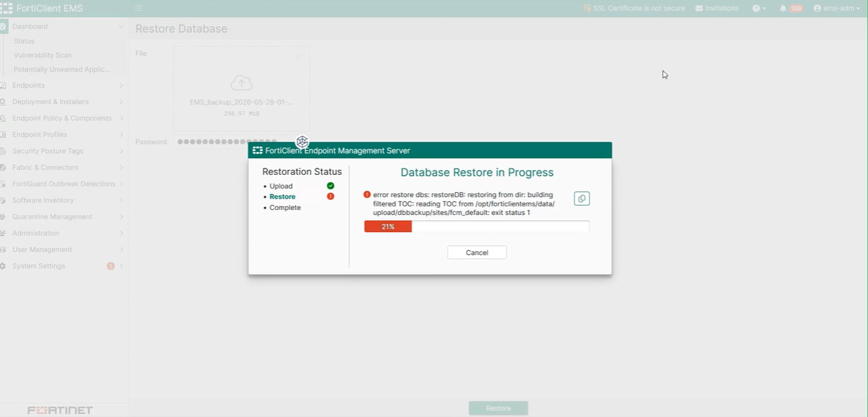Collapse the Dashboard sidebar section
The height and width of the screenshot is (417, 868).
pos(63,26)
